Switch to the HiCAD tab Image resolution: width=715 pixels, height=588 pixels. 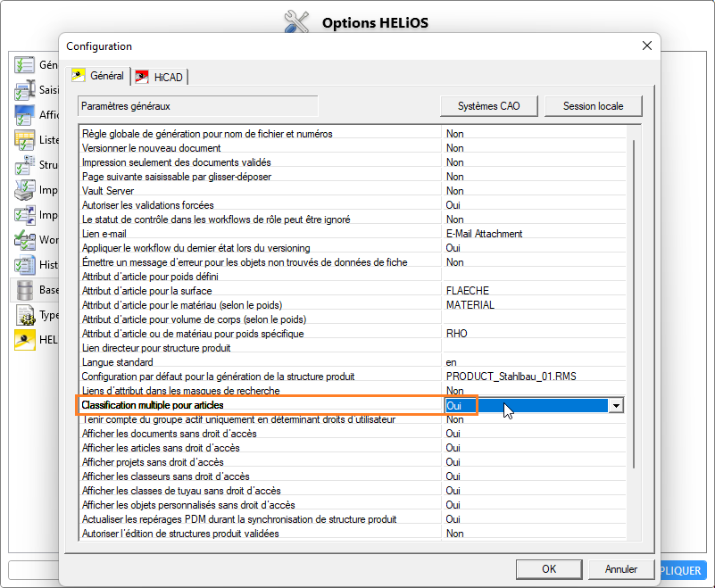tap(160, 77)
